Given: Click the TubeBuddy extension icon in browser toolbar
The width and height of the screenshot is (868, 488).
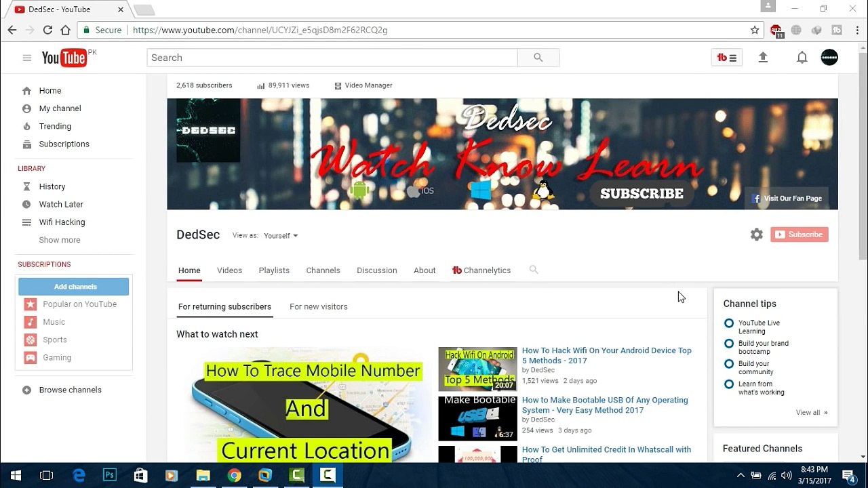Looking at the screenshot, I should (x=837, y=30).
